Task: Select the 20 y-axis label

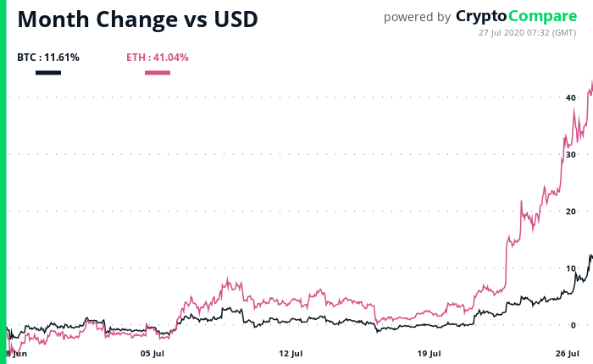Action: [x=571, y=212]
